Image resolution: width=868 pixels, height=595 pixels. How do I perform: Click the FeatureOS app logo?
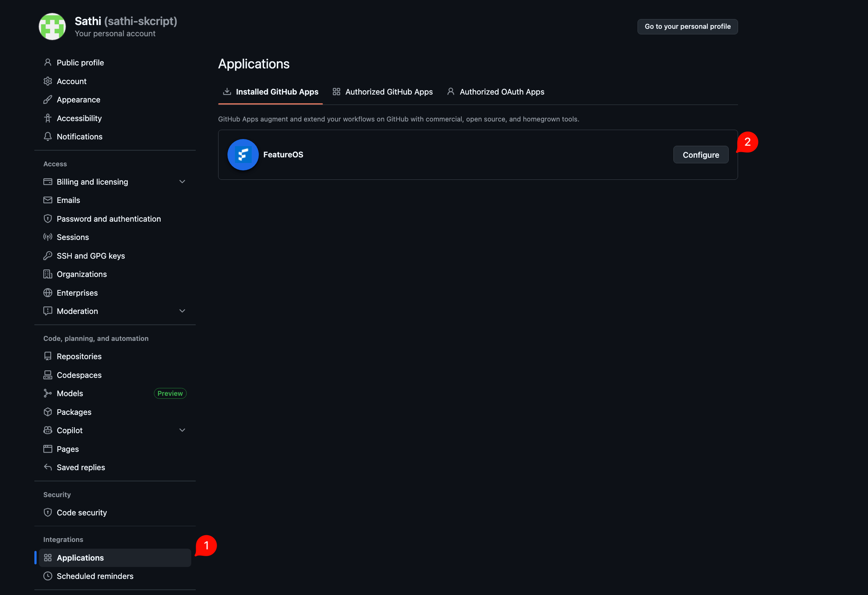pos(243,155)
